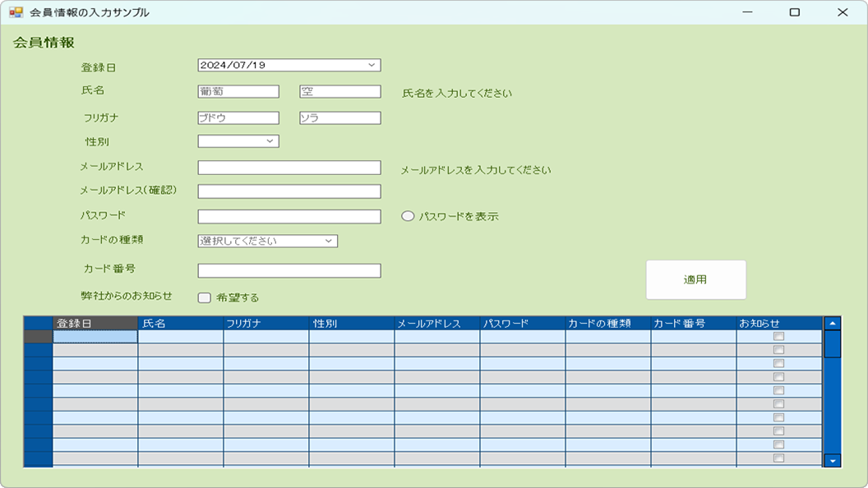Screen dimensions: 868x488
Task: Click the furigana field containing ブドウ
Action: point(238,117)
